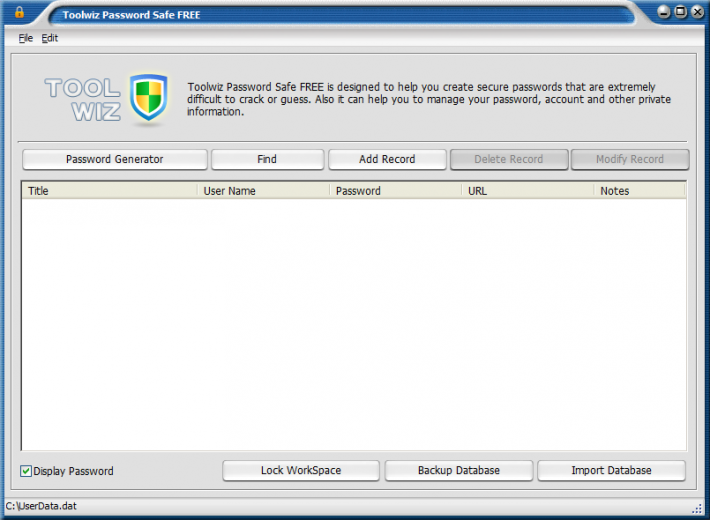Screen dimensions: 710x520
Task: Open the File menu
Action: pyautogui.click(x=25, y=38)
